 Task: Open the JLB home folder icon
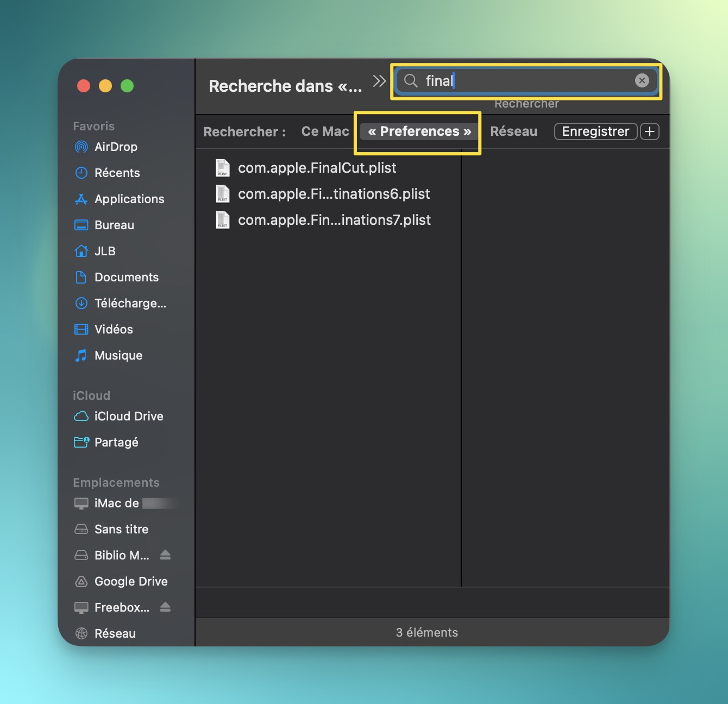click(81, 251)
